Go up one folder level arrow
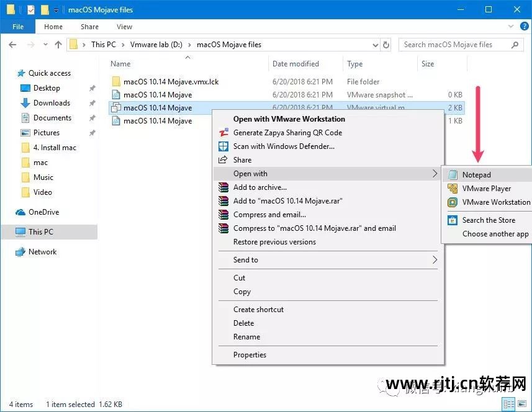Viewport: 532px width, 412px height. click(x=58, y=45)
